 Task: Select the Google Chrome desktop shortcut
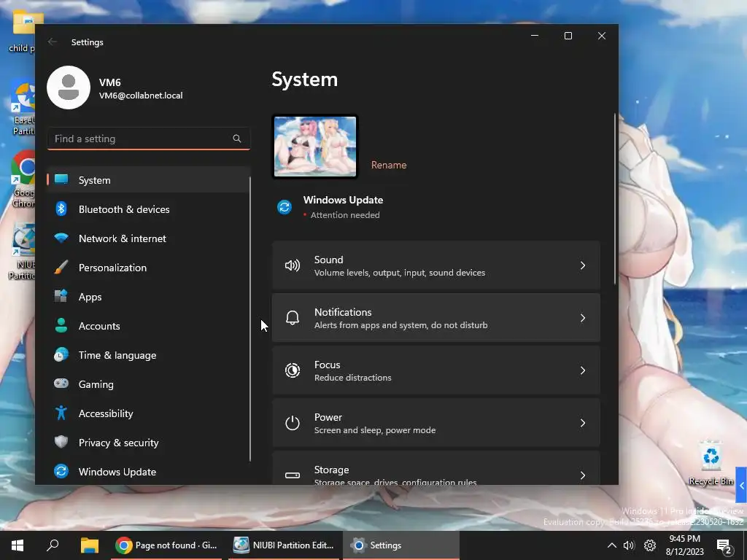tap(23, 179)
